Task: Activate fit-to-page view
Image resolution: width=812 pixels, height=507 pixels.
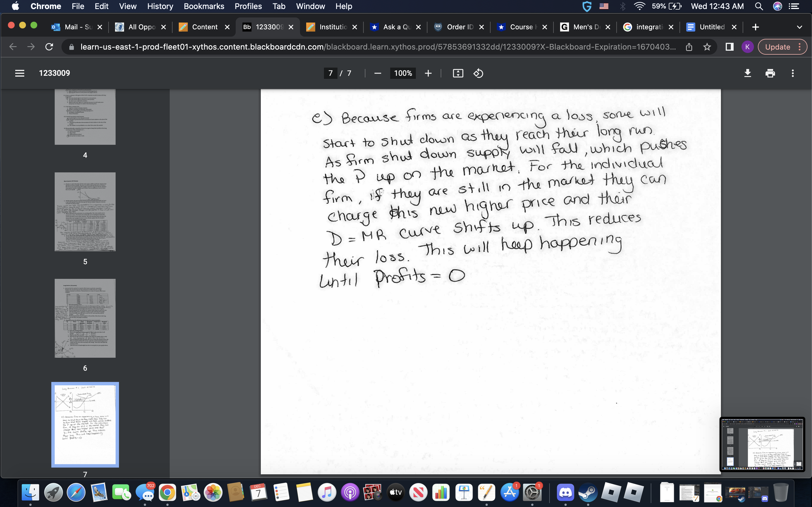Action: (x=458, y=73)
